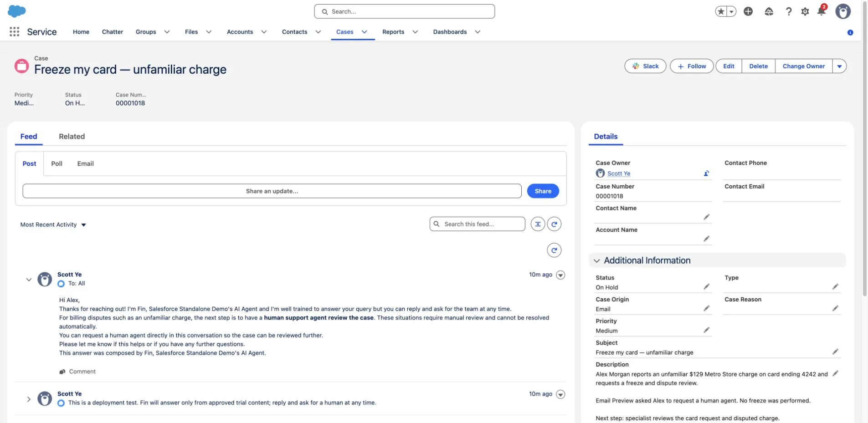Edit Contact Name pencil icon
This screenshot has height=423, width=868.
(x=707, y=217)
